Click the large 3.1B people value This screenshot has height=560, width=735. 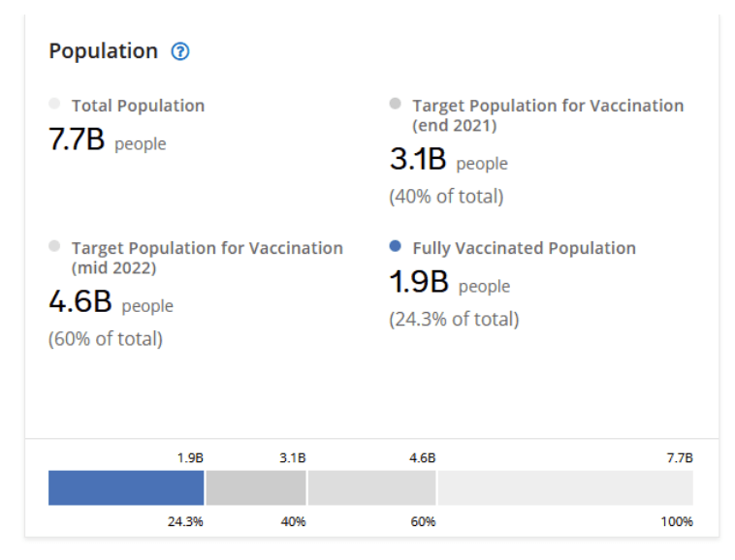click(x=448, y=162)
